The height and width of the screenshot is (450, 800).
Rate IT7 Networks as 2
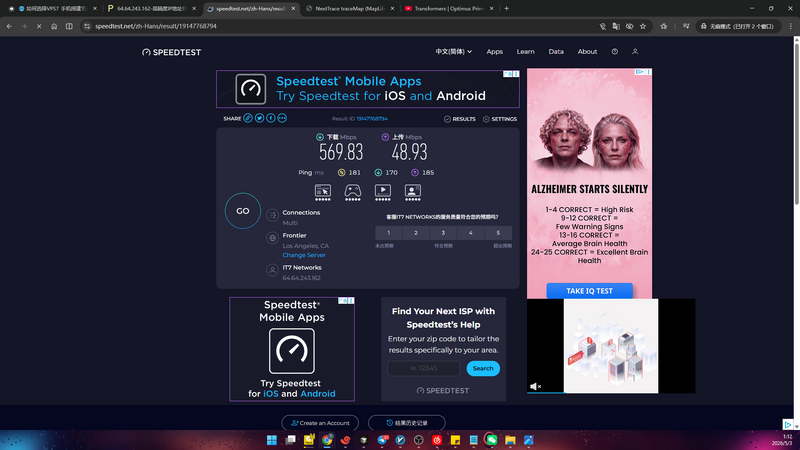click(416, 233)
